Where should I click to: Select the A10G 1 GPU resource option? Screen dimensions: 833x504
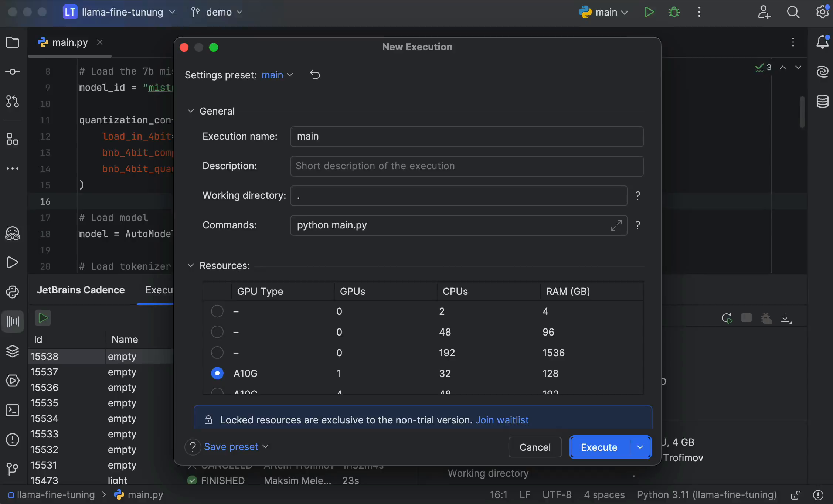[217, 373]
